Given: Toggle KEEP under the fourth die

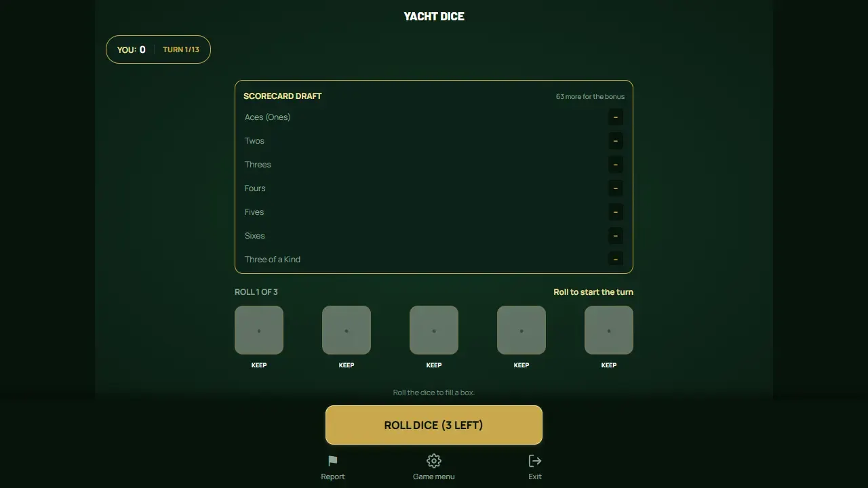Looking at the screenshot, I should point(521,365).
